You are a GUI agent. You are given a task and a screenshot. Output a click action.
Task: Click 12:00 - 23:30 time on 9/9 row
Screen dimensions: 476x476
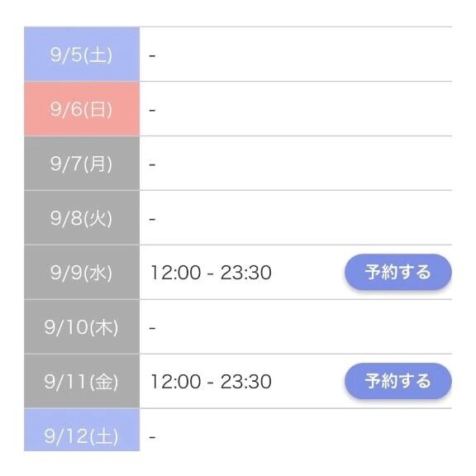click(212, 273)
